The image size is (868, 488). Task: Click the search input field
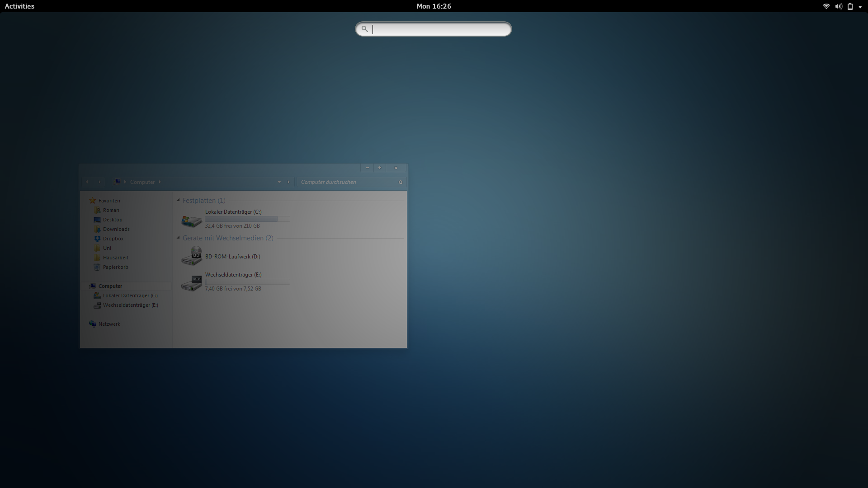tap(434, 28)
